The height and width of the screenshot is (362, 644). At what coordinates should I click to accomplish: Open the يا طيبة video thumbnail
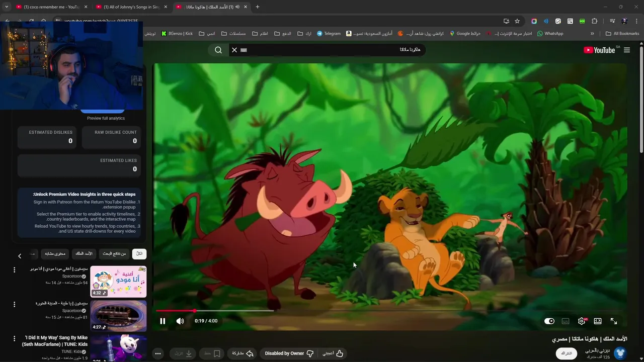click(x=118, y=316)
